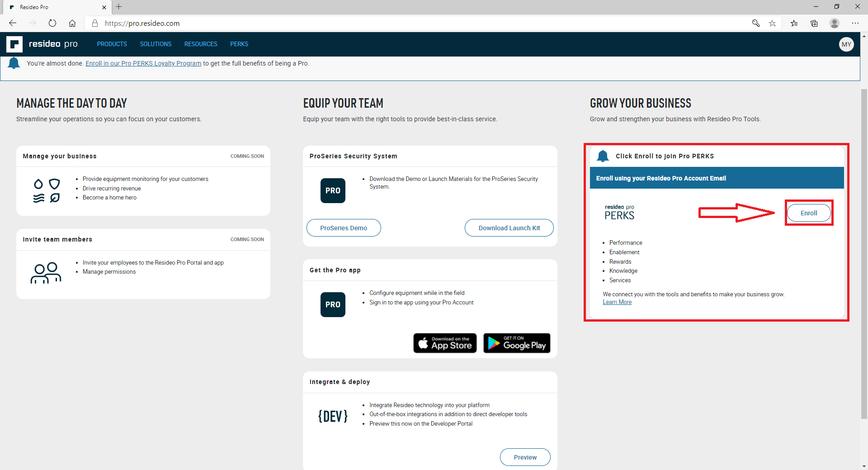This screenshot has height=470, width=868.
Task: Click the notification bell in the banner
Action: pos(14,63)
